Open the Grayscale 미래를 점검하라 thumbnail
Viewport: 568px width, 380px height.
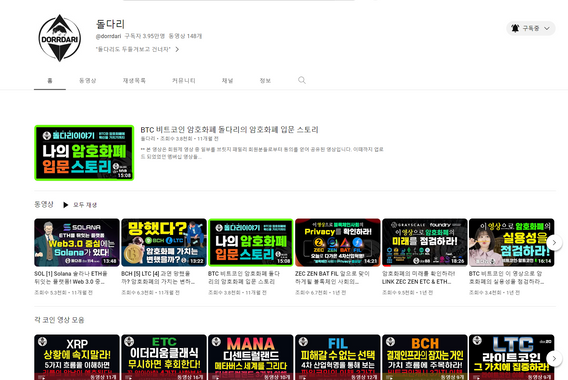[x=425, y=242]
